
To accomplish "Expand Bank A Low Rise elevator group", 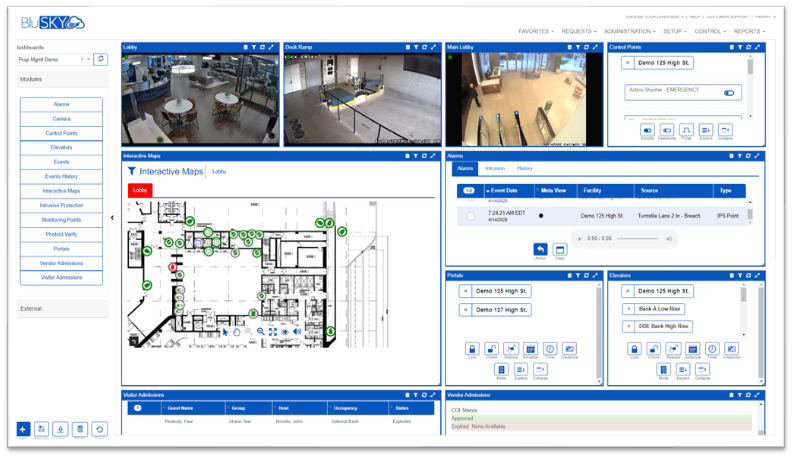I will 627,309.
